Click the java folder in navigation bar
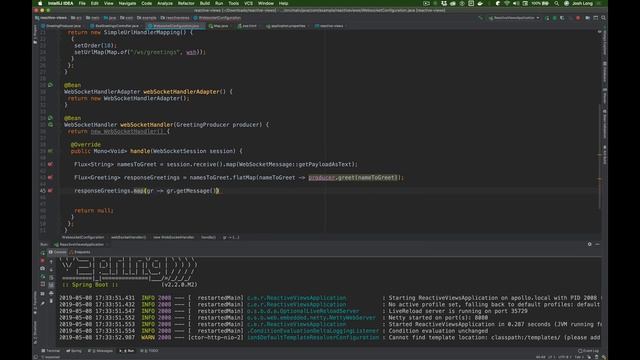This screenshot has height=360, width=640. pos(110,18)
